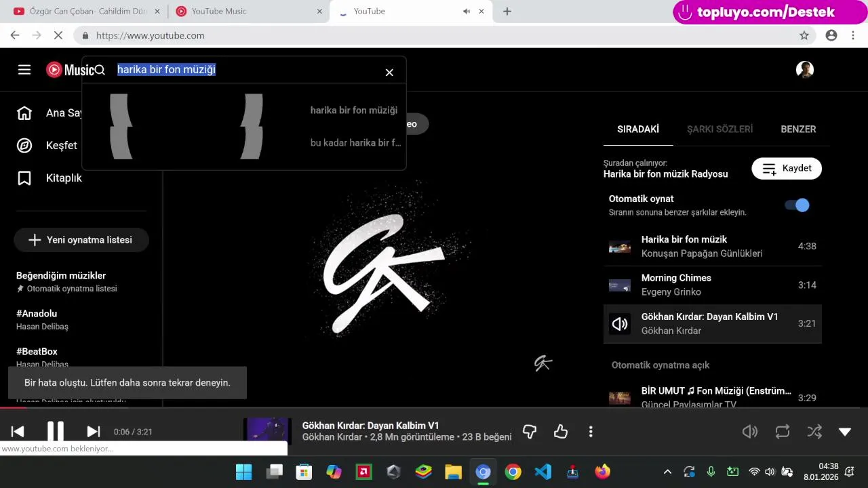
Task: Open Chrome three-dot menu
Action: point(853,35)
